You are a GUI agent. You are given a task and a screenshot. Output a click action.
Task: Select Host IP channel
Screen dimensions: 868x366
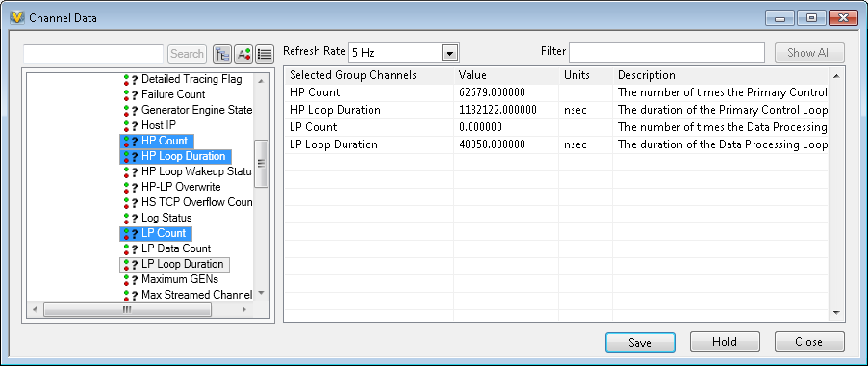pyautogui.click(x=159, y=125)
